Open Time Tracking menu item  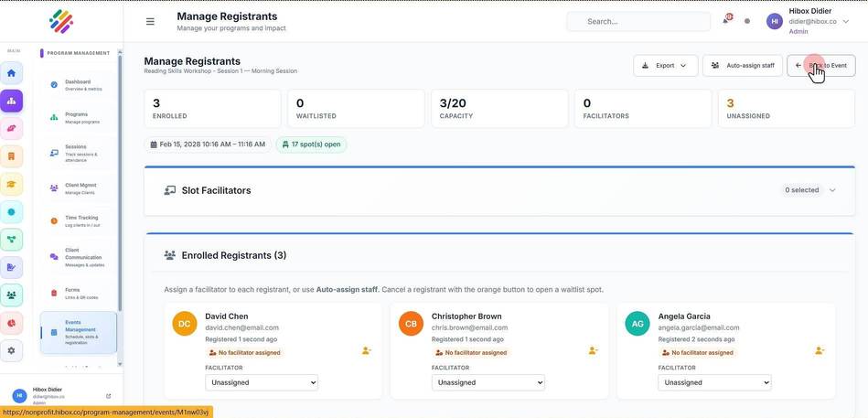tap(79, 221)
